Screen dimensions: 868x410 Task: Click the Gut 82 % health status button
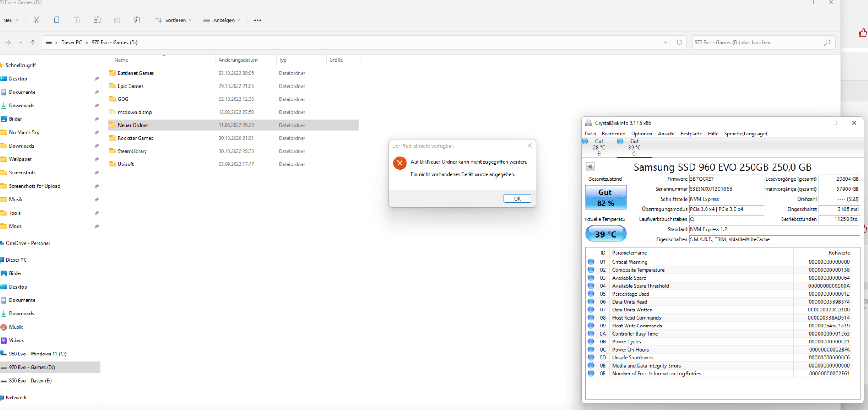click(x=606, y=197)
